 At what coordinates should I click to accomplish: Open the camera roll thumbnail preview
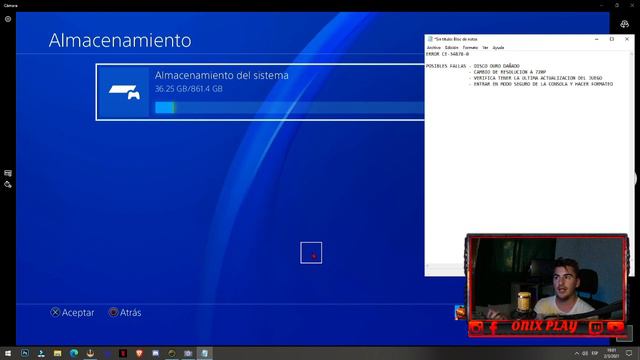pyautogui.click(x=624, y=333)
